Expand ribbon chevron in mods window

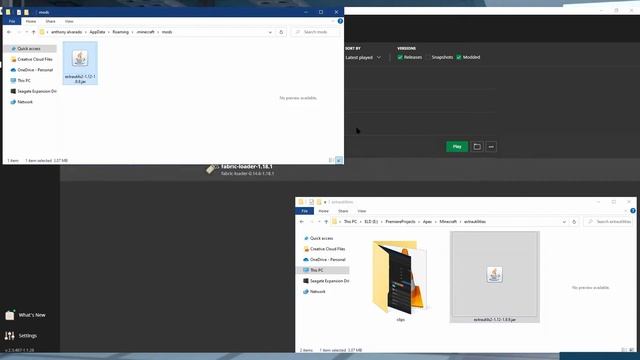pos(333,21)
